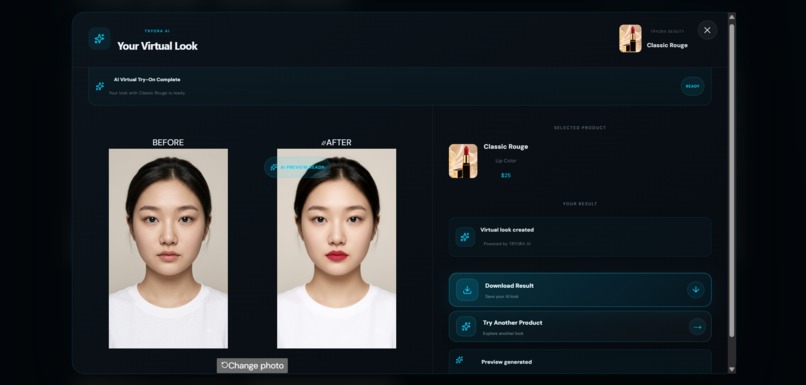
Task: Click the 'AI Virtual Try-On Complete' text
Action: [147, 80]
